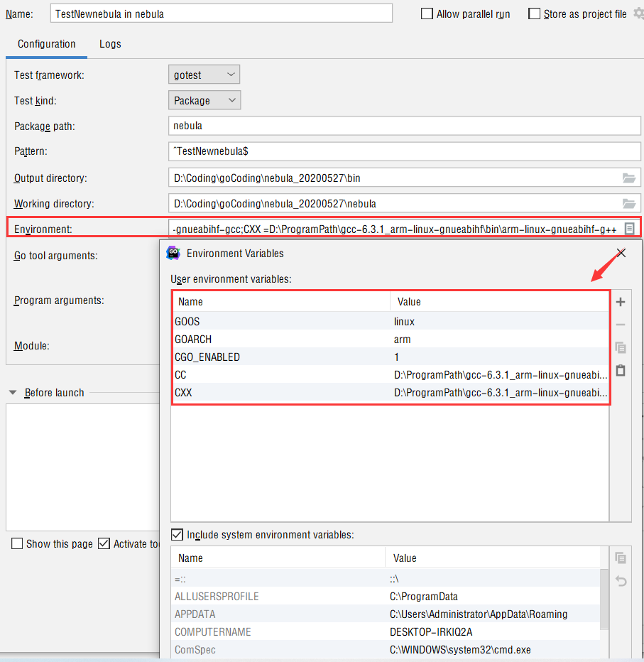Copy system environment variables icon

[x=621, y=558]
